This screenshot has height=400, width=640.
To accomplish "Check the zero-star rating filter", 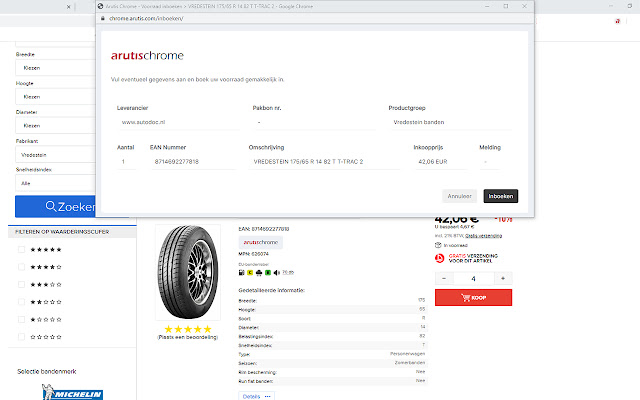I will coord(21,337).
